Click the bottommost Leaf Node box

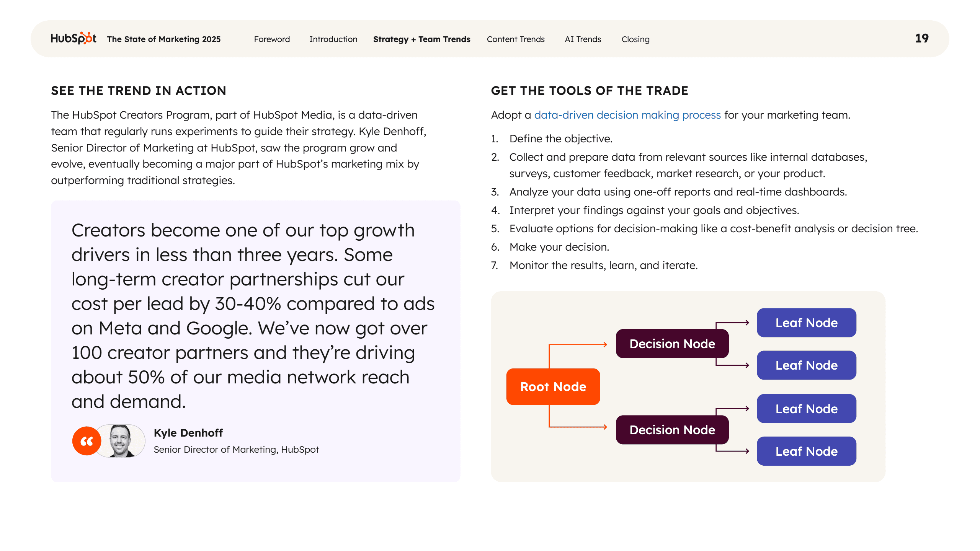806,451
